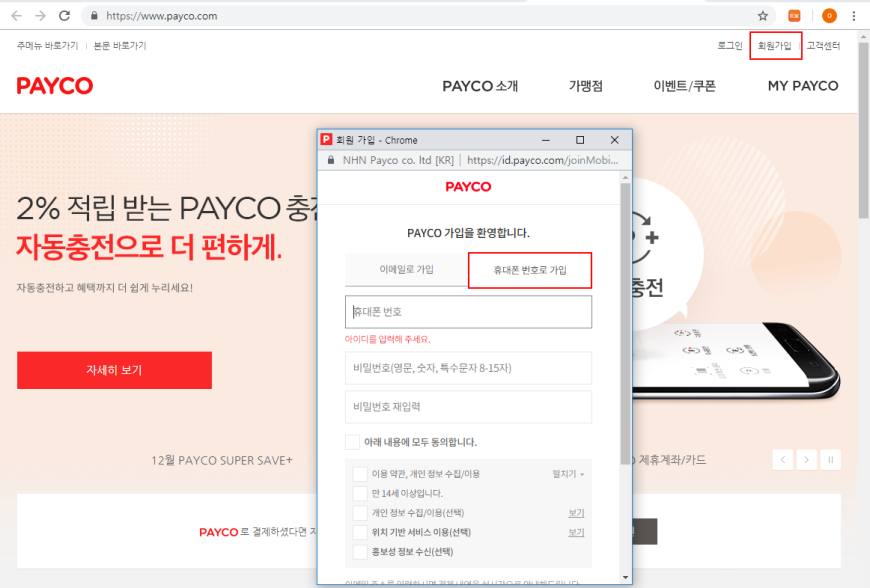Open the Chrome profile avatar

829,16
